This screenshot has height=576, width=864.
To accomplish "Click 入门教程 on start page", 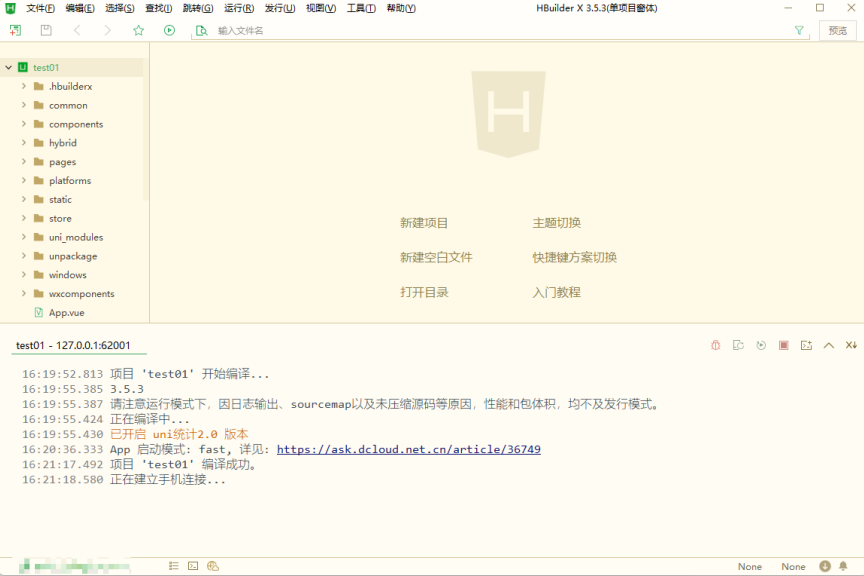I will (557, 292).
